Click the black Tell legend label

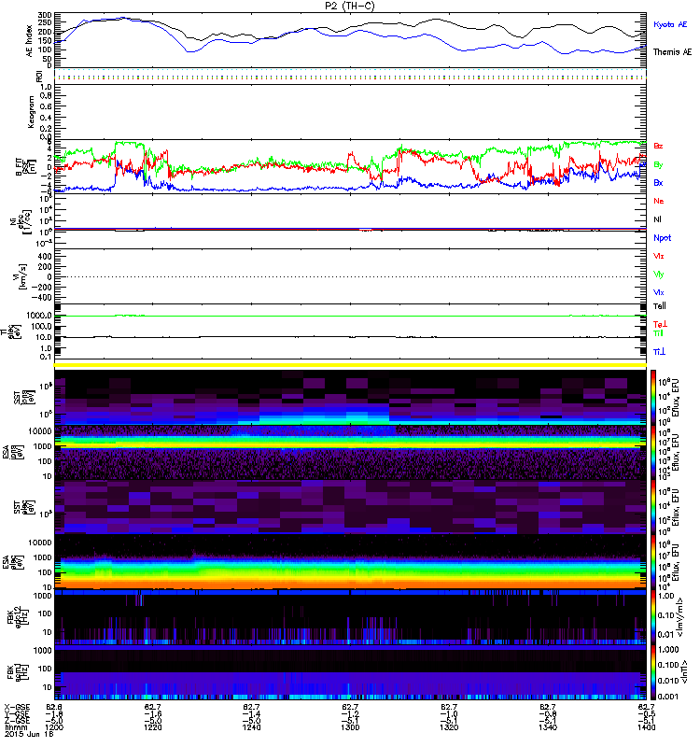click(x=660, y=306)
